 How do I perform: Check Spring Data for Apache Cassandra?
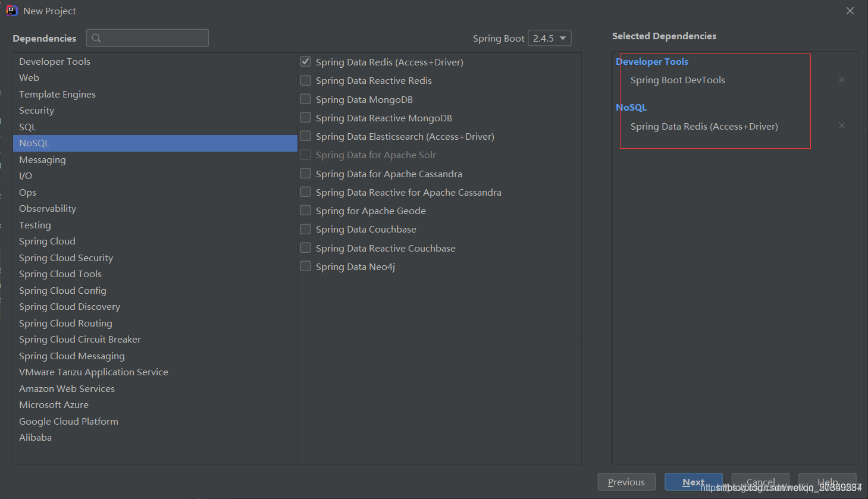(305, 173)
